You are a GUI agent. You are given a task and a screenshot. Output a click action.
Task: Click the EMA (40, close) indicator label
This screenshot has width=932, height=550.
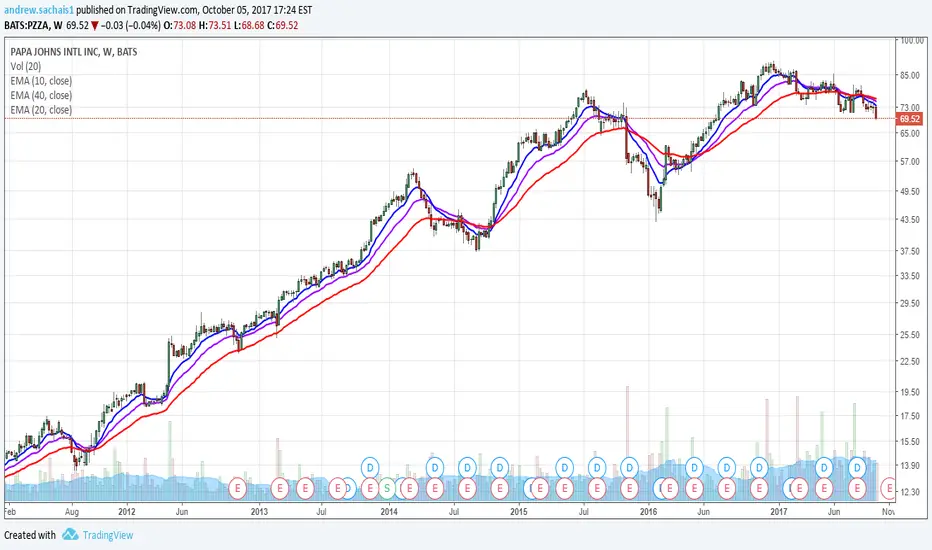(x=41, y=95)
